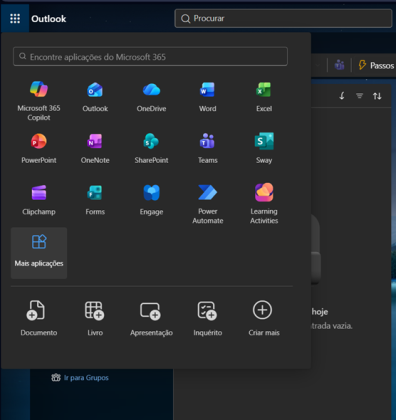The width and height of the screenshot is (396, 420).
Task: Click the Procurar search box
Action: point(283,18)
